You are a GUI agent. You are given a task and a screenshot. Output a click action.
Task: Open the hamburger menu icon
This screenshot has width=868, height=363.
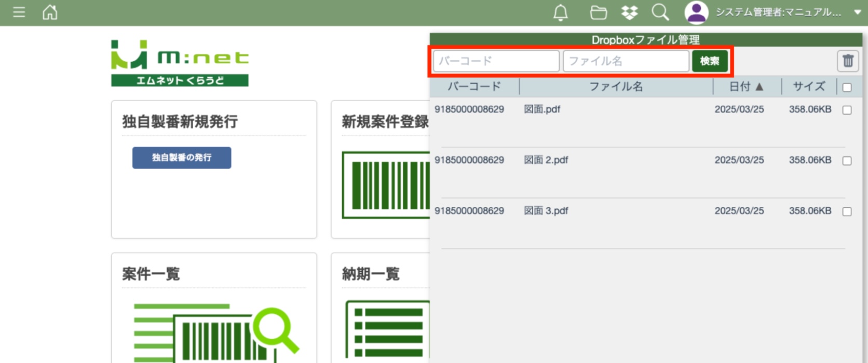pyautogui.click(x=19, y=12)
